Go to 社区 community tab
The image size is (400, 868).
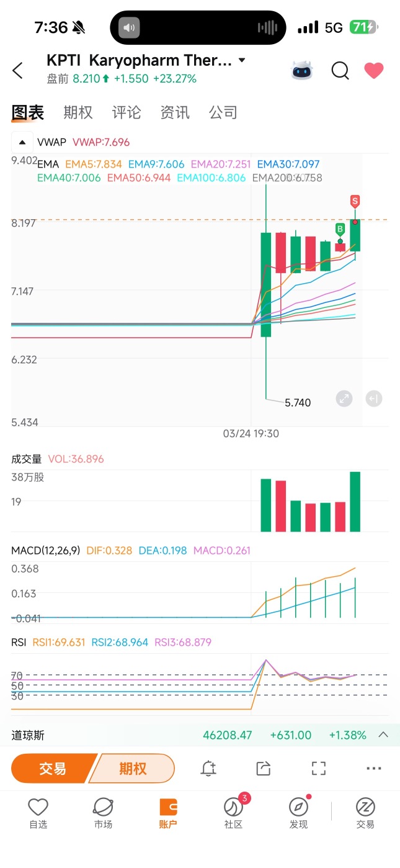click(x=233, y=814)
